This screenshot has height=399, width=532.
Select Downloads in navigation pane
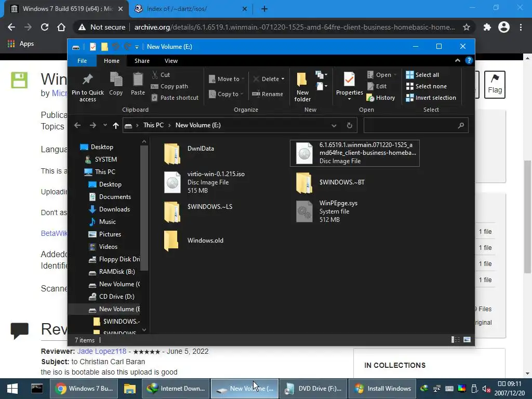[114, 209]
